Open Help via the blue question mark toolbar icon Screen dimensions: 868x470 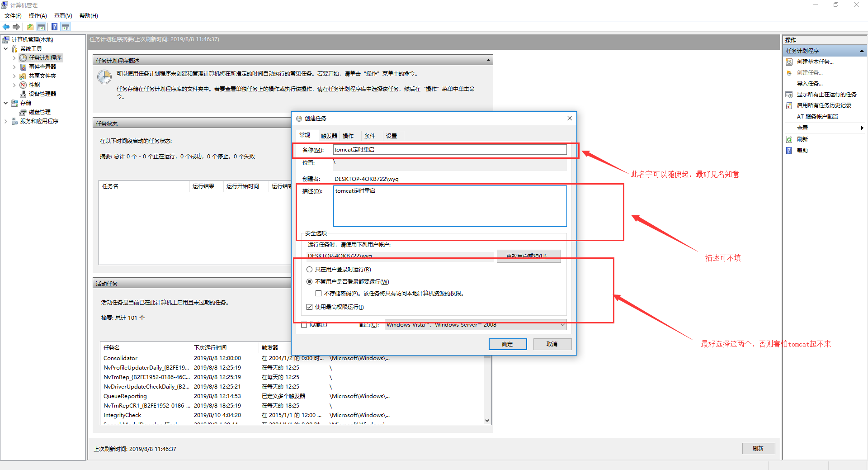54,27
